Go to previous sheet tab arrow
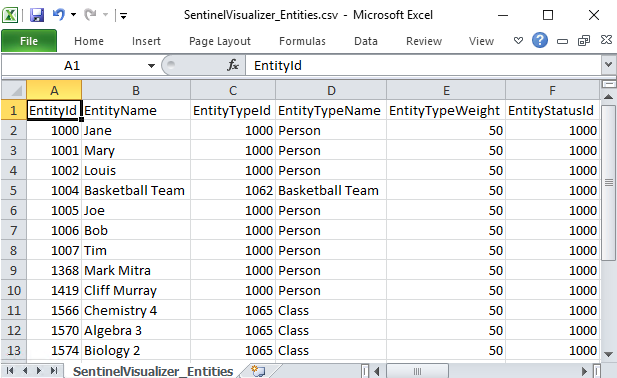 (x=25, y=371)
